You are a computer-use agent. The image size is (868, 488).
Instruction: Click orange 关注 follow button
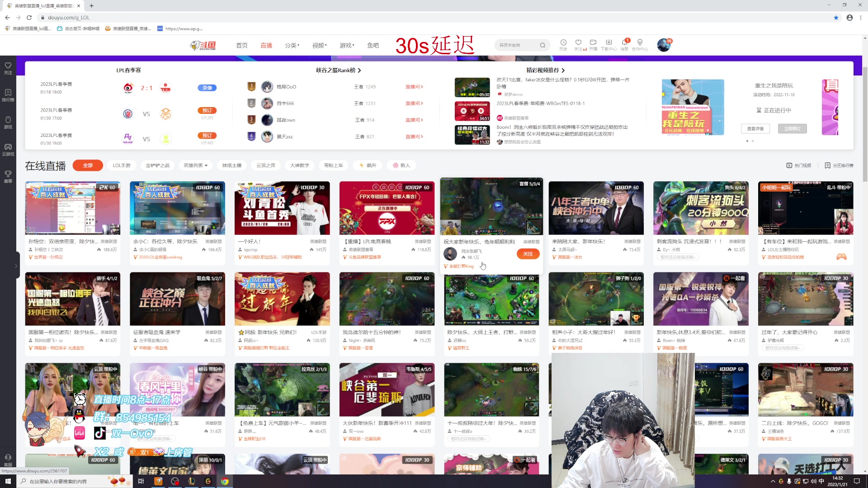(x=528, y=254)
